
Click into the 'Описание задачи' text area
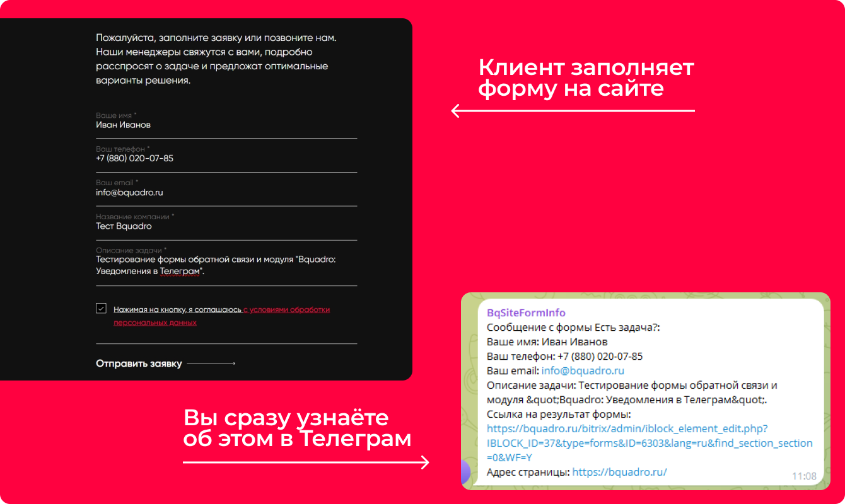(226, 266)
